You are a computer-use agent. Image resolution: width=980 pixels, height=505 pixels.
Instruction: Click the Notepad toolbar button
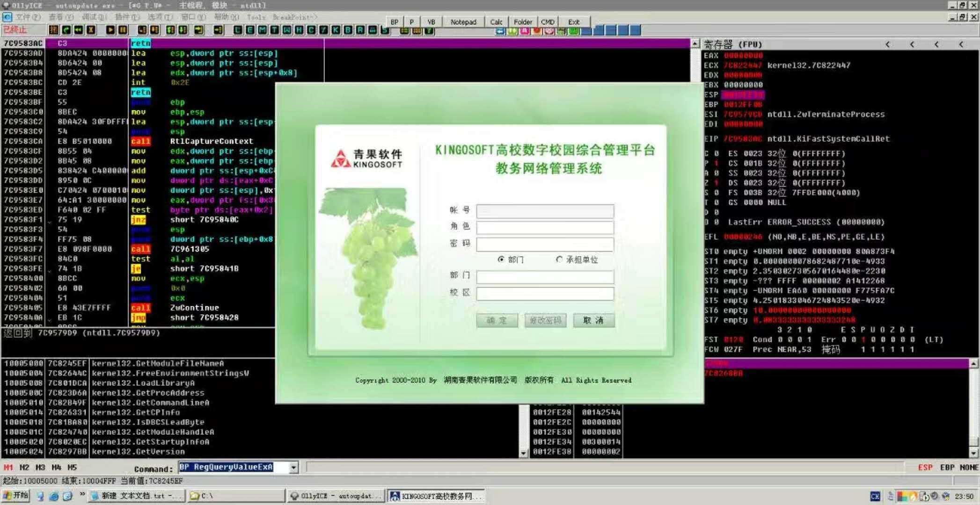463,22
